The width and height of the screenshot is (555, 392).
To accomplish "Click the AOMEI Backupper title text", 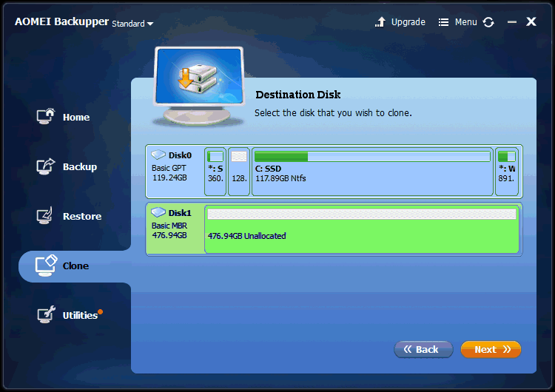I will [61, 21].
